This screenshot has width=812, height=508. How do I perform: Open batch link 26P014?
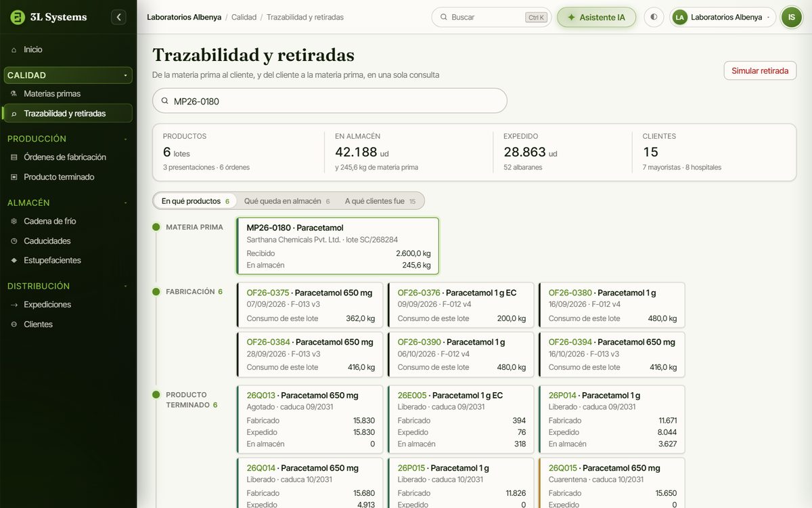[x=563, y=396]
